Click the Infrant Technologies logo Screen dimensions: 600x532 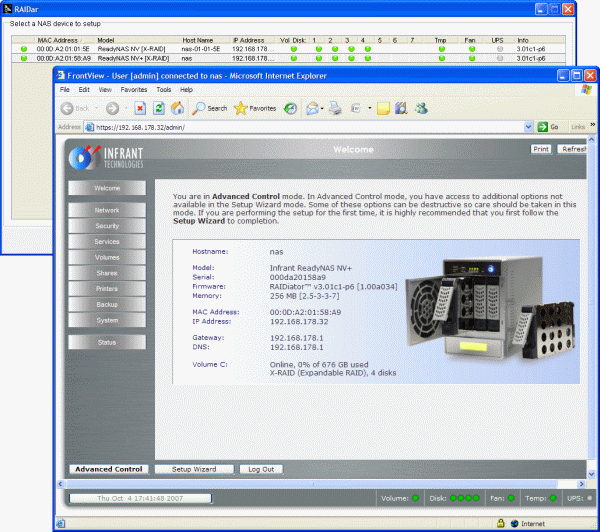[x=106, y=158]
